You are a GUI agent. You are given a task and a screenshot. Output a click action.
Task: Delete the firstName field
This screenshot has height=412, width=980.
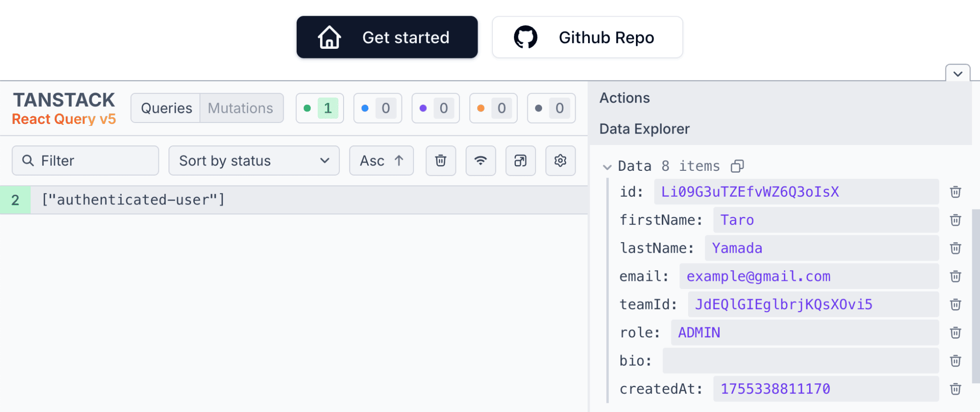(x=955, y=220)
